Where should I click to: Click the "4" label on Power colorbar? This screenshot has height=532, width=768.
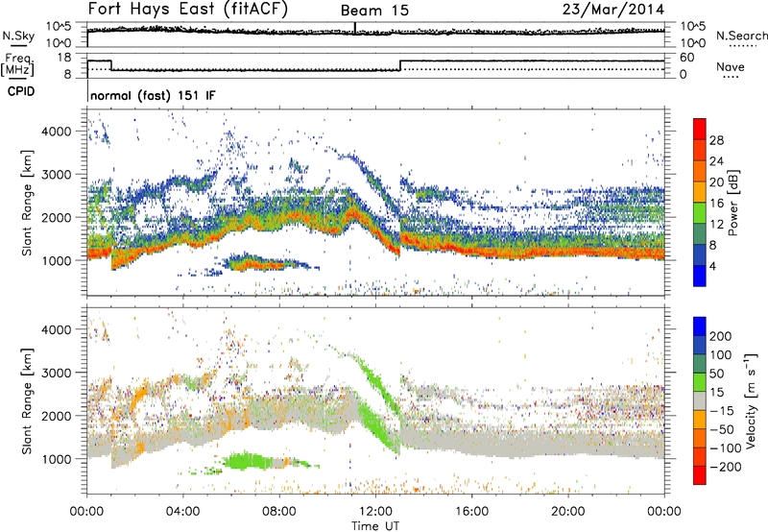click(x=712, y=266)
